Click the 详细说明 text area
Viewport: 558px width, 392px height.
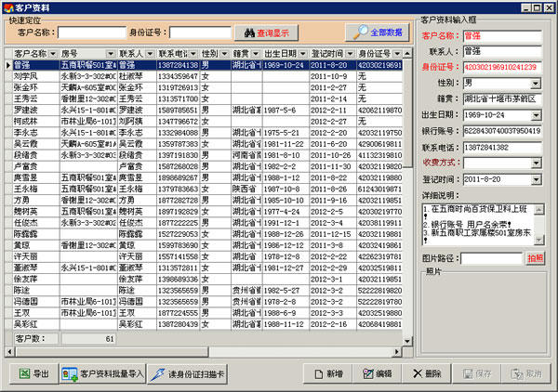click(479, 225)
